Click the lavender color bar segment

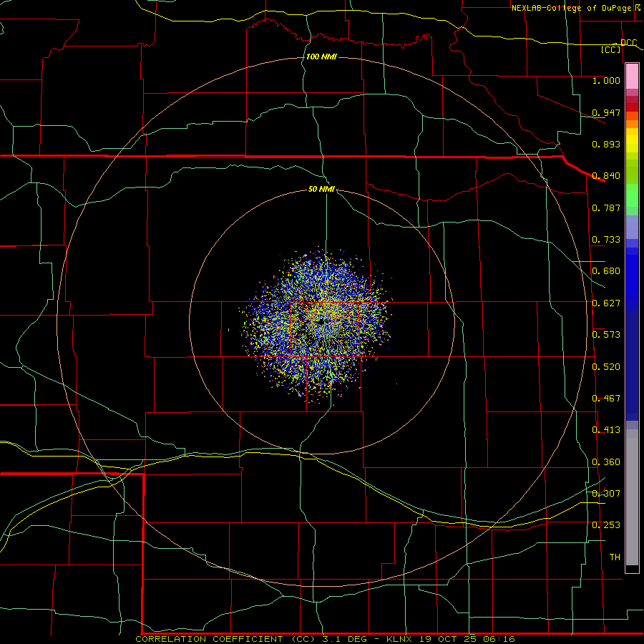pos(632,227)
